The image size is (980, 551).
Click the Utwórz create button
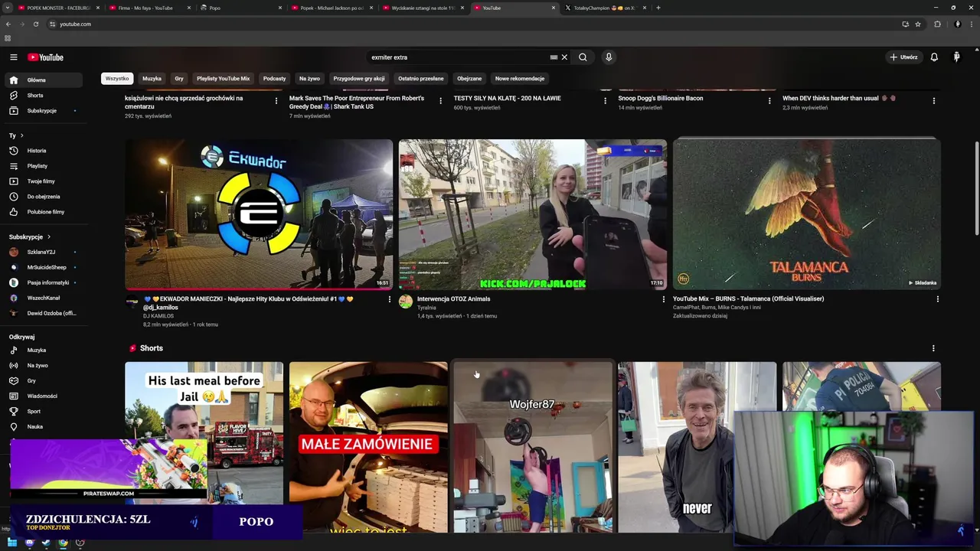(903, 57)
